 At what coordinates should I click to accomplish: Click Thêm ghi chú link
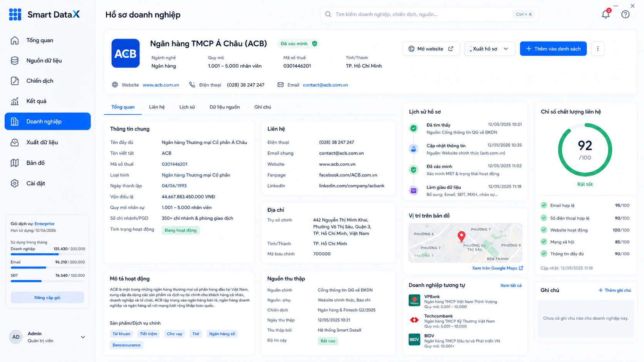click(x=615, y=290)
